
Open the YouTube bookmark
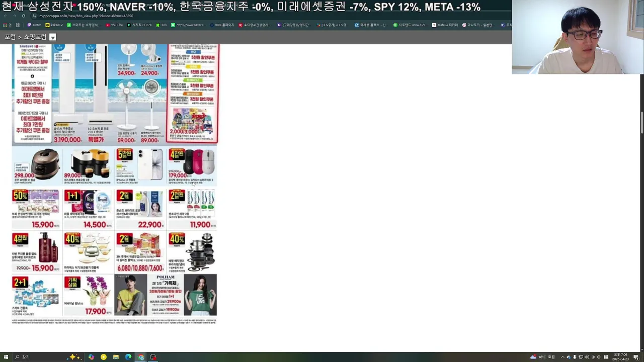click(x=114, y=25)
